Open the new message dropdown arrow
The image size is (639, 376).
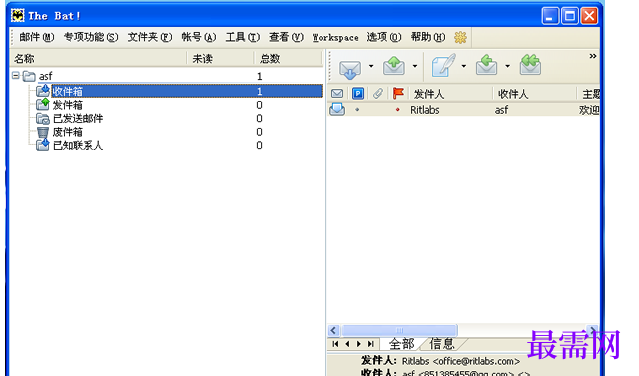point(464,66)
